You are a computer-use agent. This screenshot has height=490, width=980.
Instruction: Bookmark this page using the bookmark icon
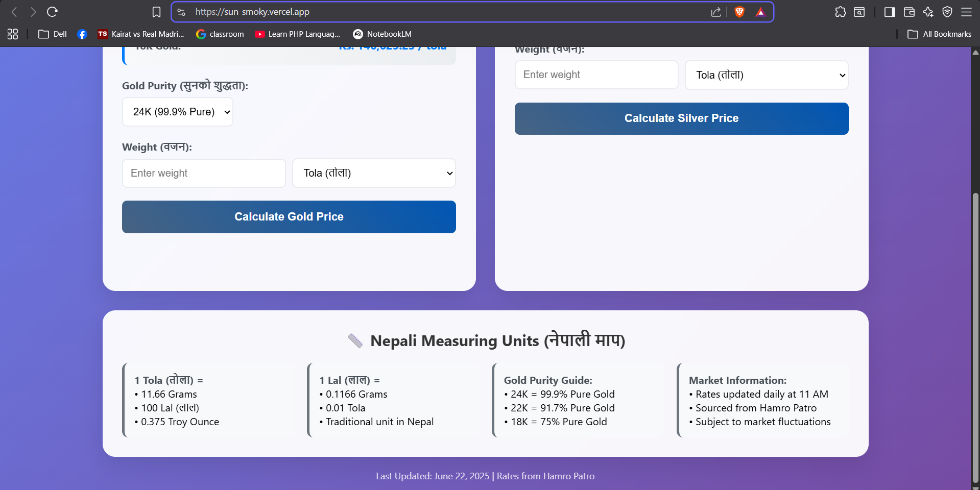[156, 12]
